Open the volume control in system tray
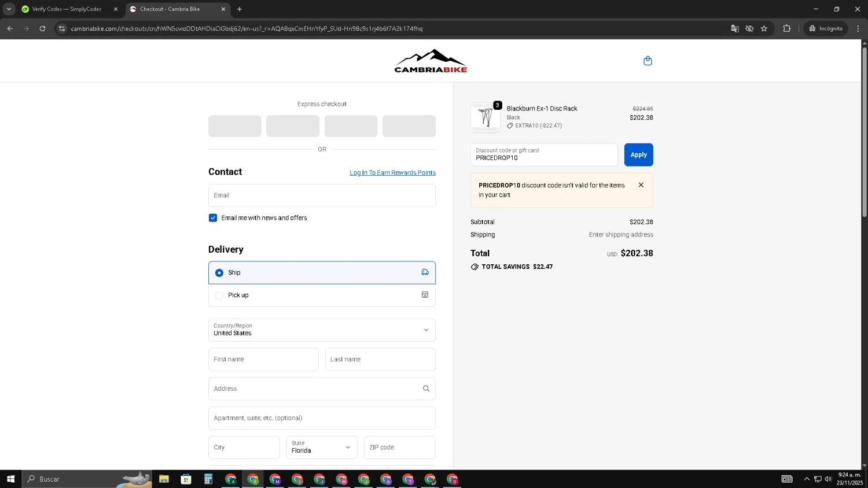Viewport: 868px width, 488px height. (x=828, y=479)
